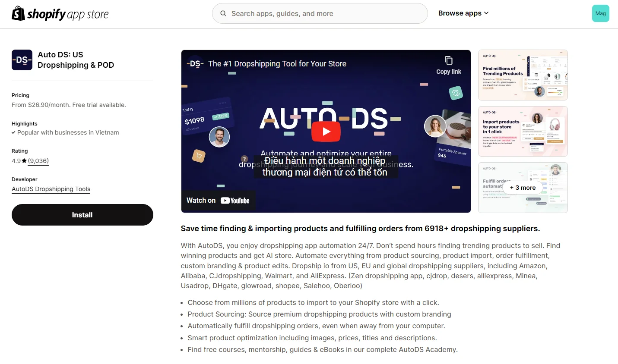Click the search magnifier icon

[x=223, y=13]
